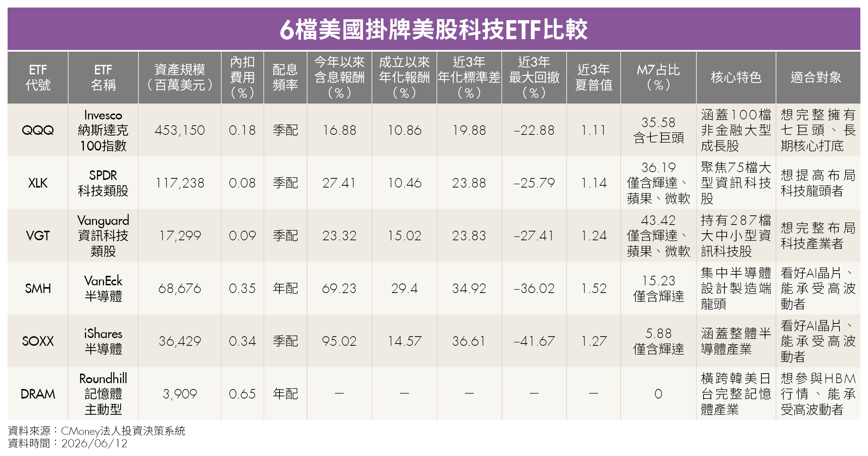This screenshot has width=868, height=456.
Task: Click the asset size value 36,429
Action: [x=179, y=341]
